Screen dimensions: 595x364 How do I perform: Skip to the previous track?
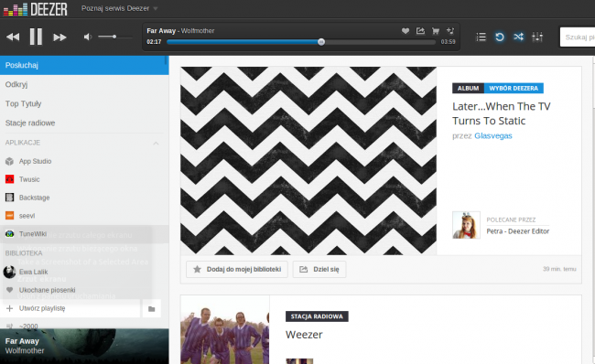[13, 37]
